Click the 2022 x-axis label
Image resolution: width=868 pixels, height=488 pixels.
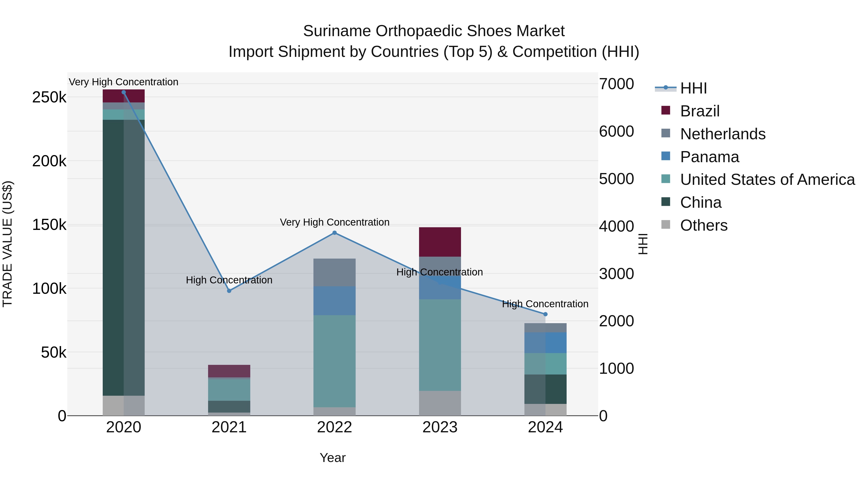335,427
